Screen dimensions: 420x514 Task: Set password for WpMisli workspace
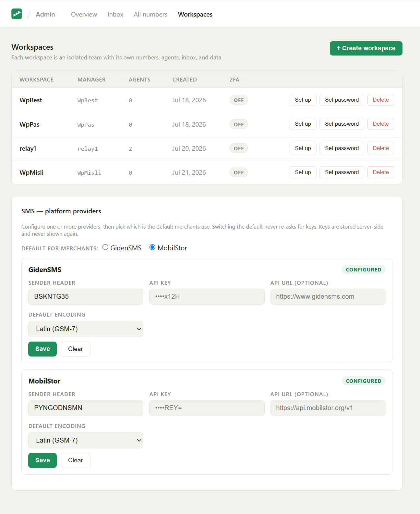(x=342, y=172)
